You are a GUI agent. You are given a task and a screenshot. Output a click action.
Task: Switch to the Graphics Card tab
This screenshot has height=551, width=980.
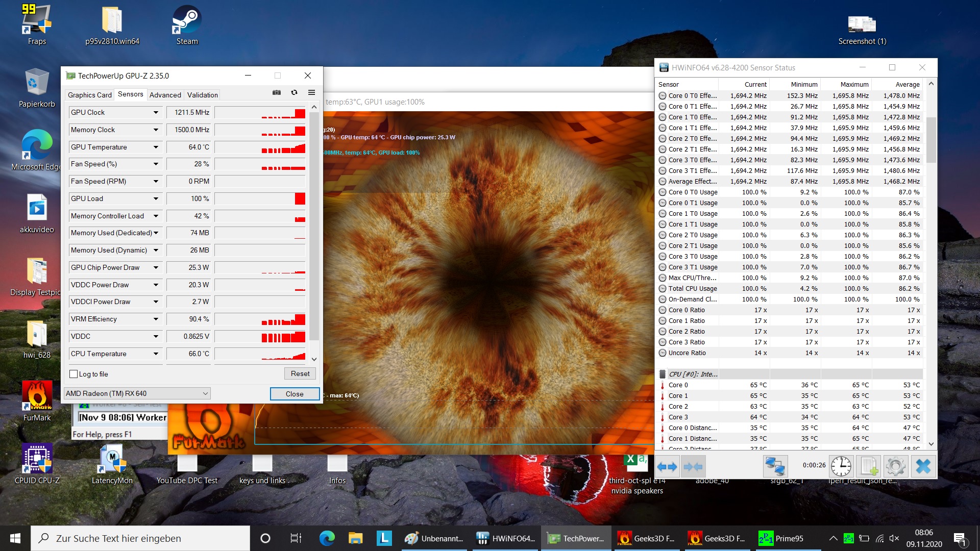[90, 95]
